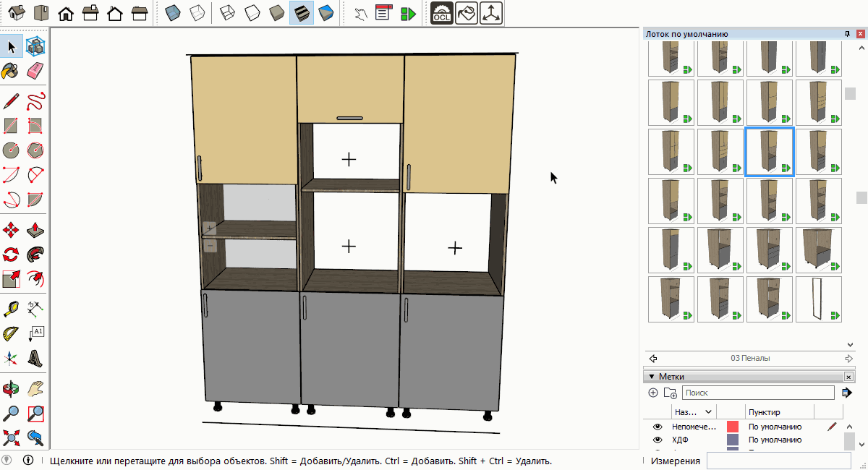Go to next tray folder arrow
The height and width of the screenshot is (470, 868).
(x=849, y=358)
